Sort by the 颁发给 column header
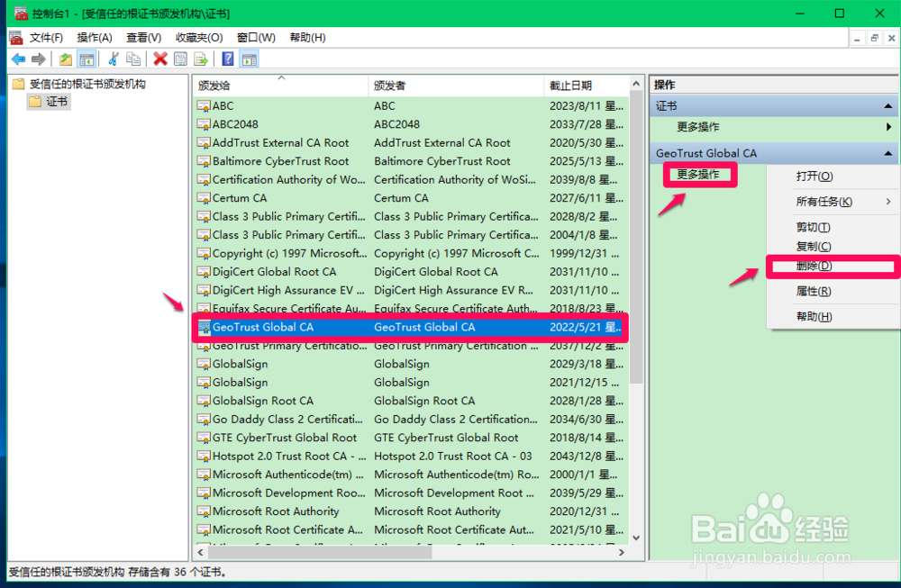 [280, 86]
